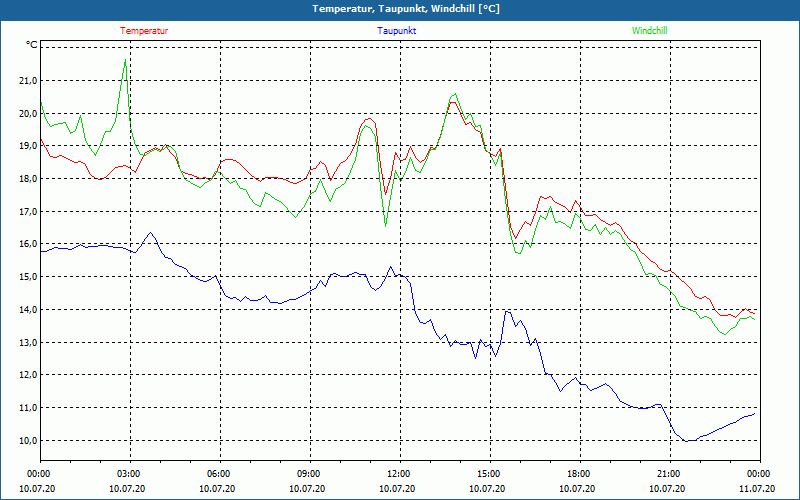Screen dimensions: 800x500
Task: Click the 17,0 y-axis value
Action: coord(28,211)
